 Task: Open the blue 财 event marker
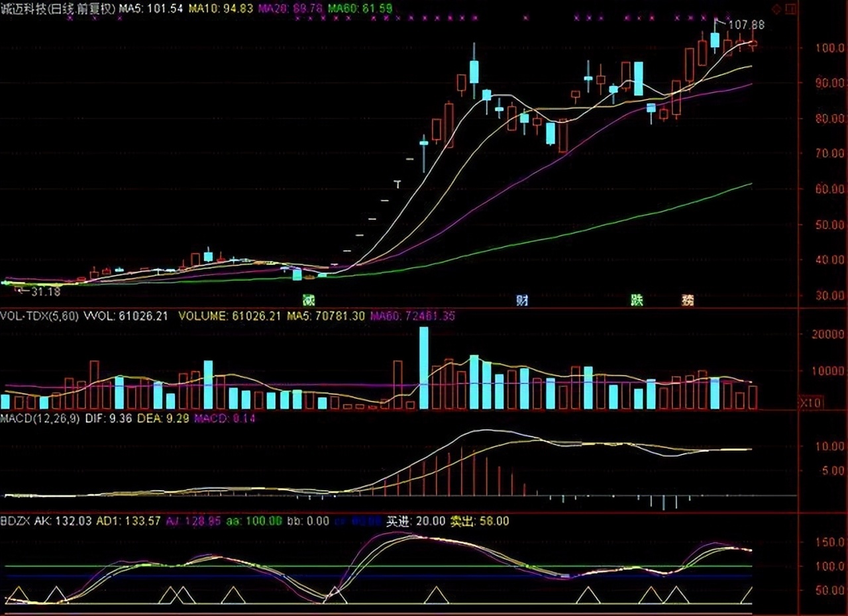tap(523, 300)
